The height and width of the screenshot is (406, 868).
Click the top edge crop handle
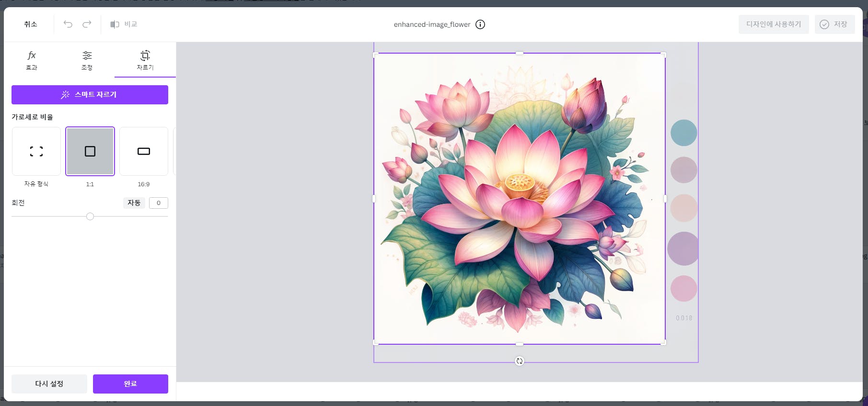520,53
